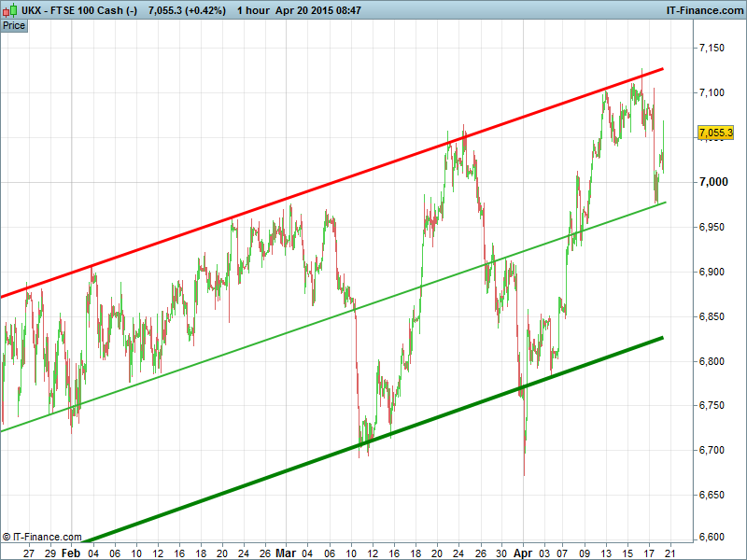Click the 7,000 price axis label
This screenshot has height=560, width=747.
click(x=712, y=182)
